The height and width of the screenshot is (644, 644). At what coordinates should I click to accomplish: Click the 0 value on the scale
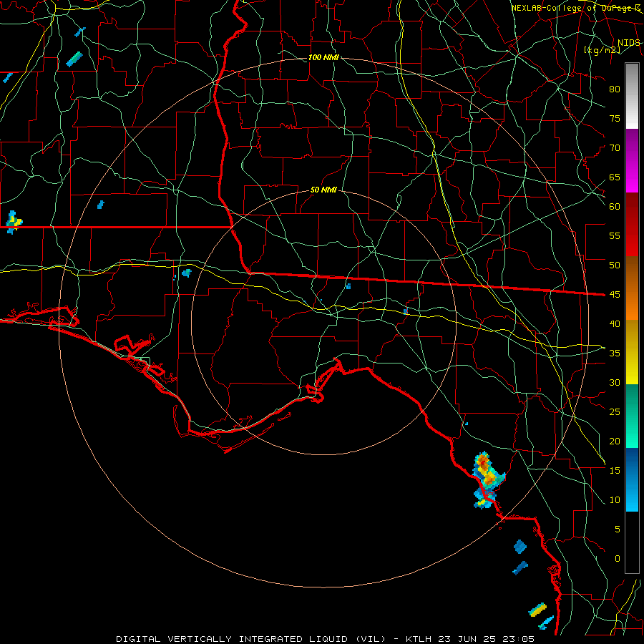pos(618,559)
